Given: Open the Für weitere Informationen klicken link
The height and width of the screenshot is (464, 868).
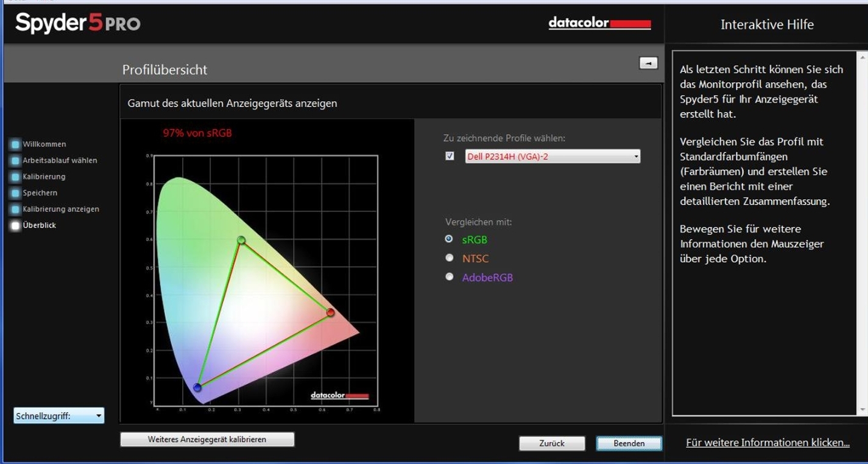Looking at the screenshot, I should pyautogui.click(x=767, y=443).
